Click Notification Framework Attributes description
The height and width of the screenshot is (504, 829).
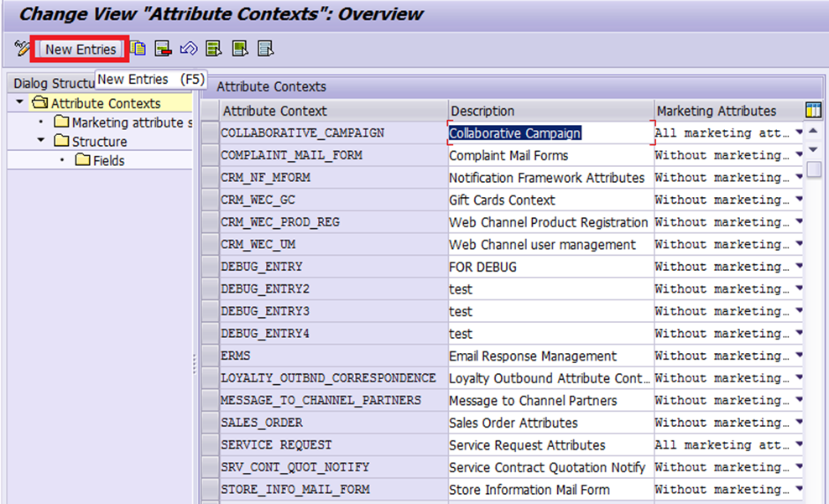click(x=550, y=178)
